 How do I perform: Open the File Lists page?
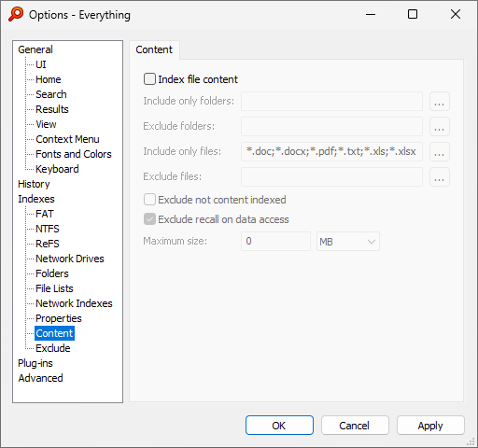click(54, 288)
